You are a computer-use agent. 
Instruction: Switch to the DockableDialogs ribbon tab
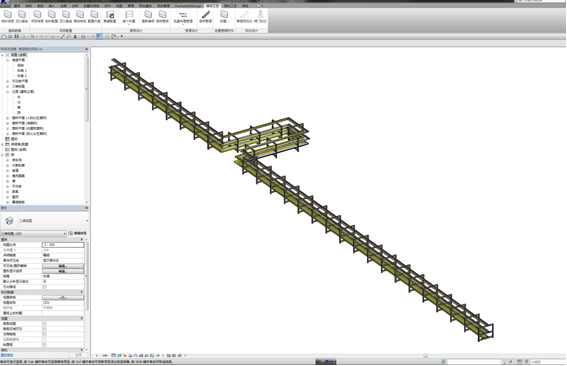188,6
